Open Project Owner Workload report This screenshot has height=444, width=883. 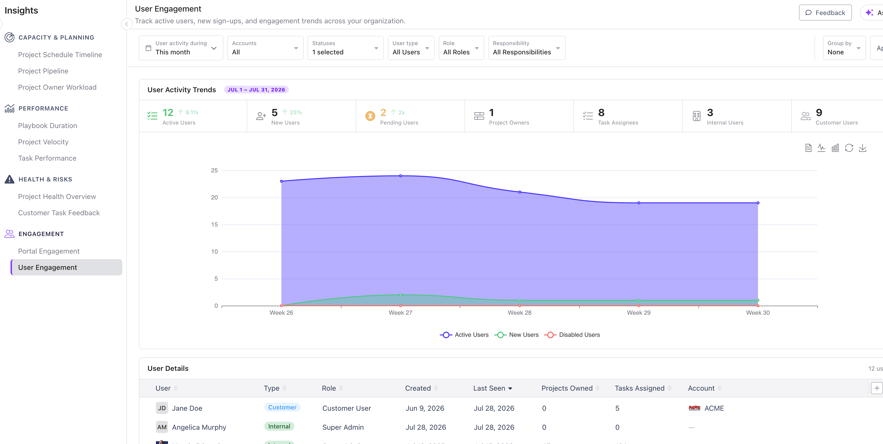click(x=57, y=87)
